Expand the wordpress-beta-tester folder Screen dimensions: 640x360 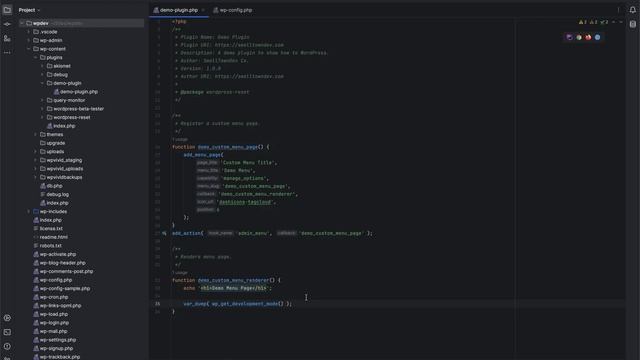point(42,109)
